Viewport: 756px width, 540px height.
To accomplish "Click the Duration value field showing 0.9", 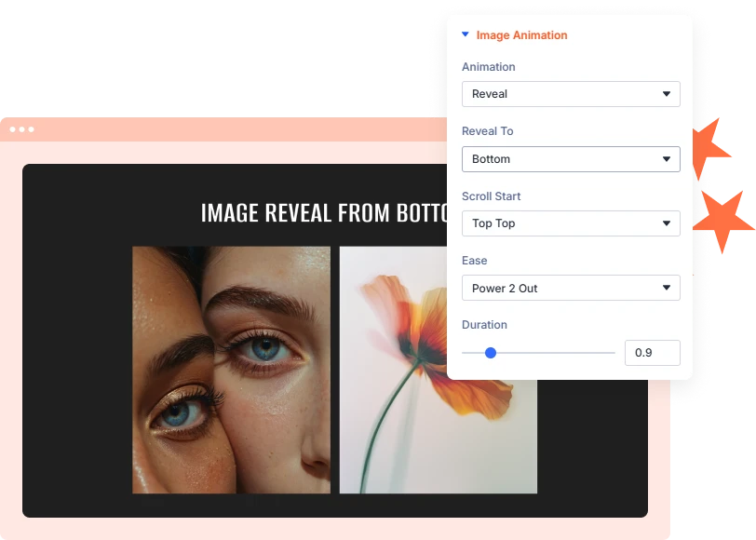I will [x=653, y=353].
